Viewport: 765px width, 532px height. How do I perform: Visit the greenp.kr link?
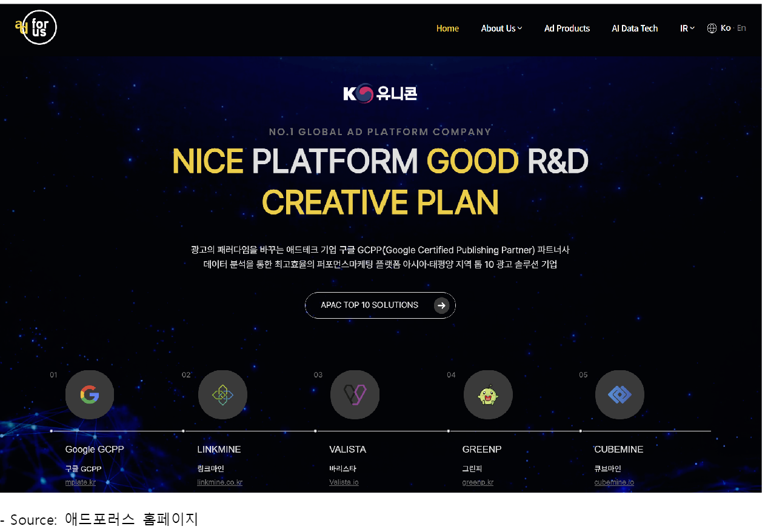coord(478,482)
